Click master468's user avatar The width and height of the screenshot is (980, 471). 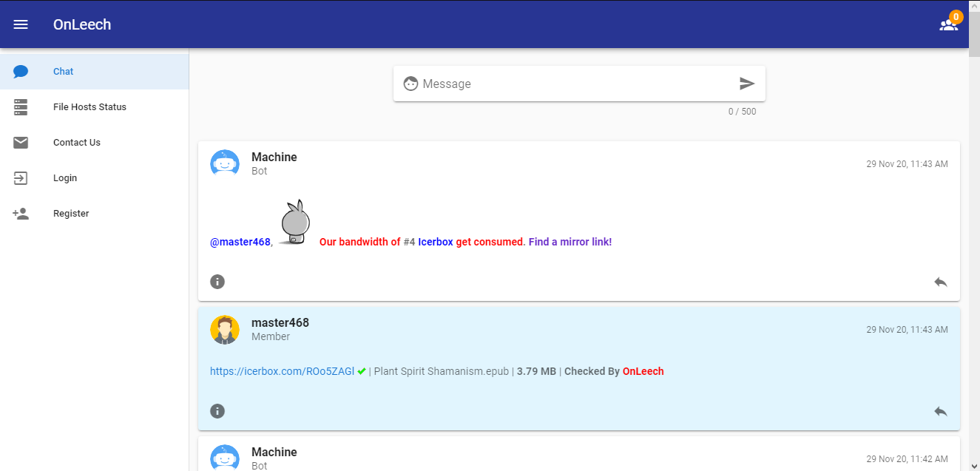click(x=225, y=329)
